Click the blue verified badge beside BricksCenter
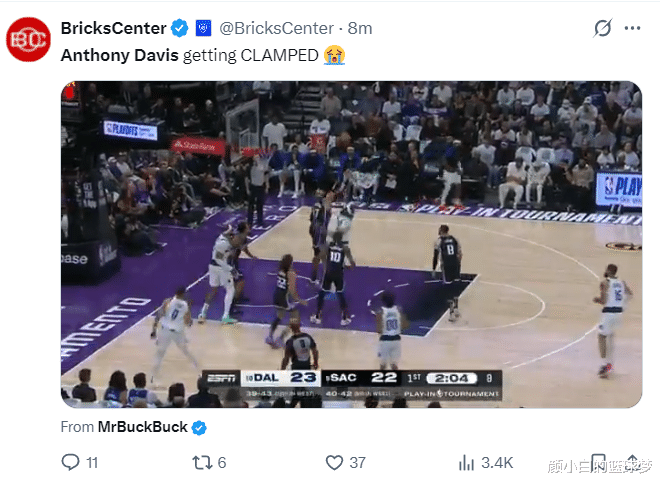 [180, 27]
